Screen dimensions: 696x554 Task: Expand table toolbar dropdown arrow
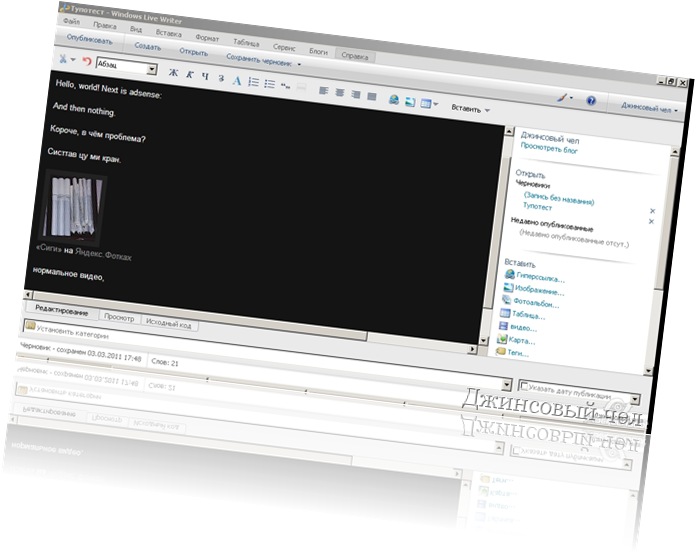435,104
